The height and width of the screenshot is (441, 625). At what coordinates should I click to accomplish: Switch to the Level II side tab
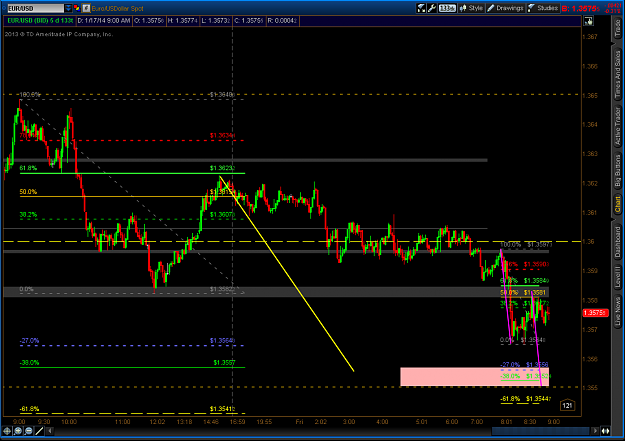pos(617,276)
